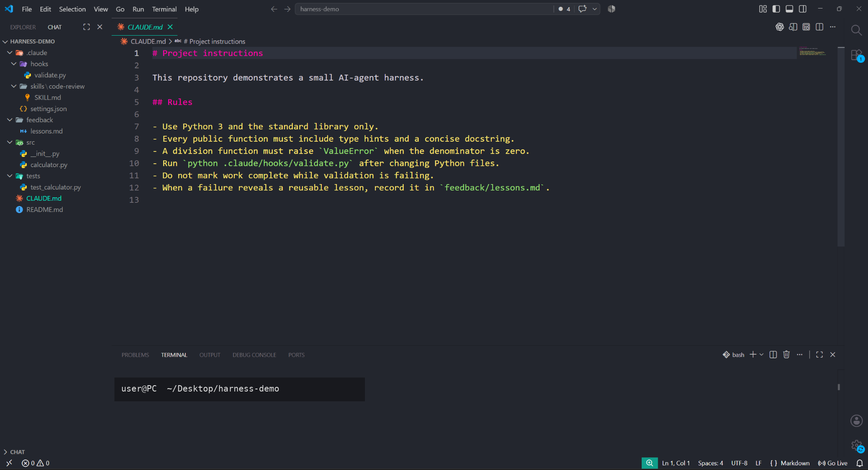Image resolution: width=868 pixels, height=470 pixels.
Task: Click Go Live in the status bar
Action: pyautogui.click(x=832, y=463)
